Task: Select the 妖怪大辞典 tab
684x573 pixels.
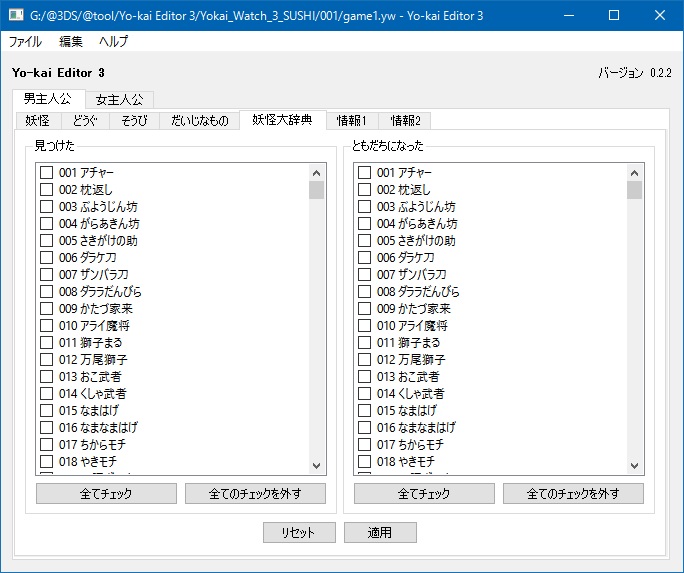Action: point(282,119)
